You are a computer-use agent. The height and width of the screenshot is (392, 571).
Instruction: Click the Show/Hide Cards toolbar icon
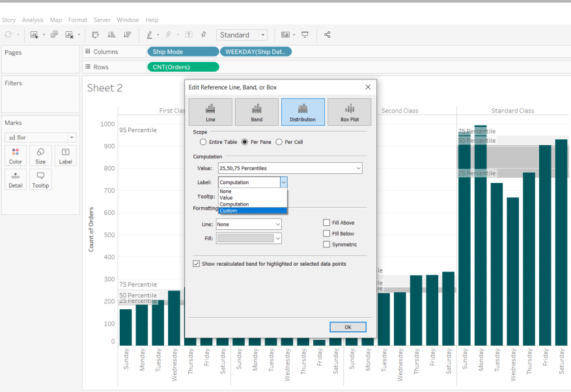[x=285, y=35]
